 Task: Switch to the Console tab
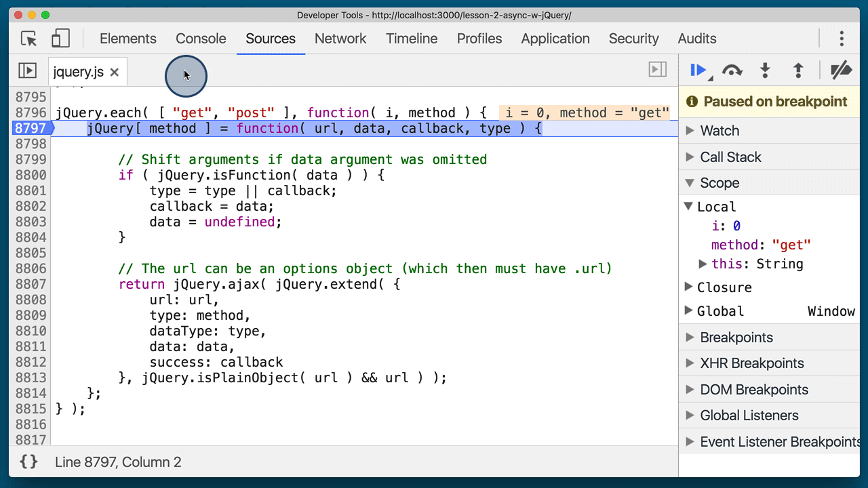click(201, 39)
